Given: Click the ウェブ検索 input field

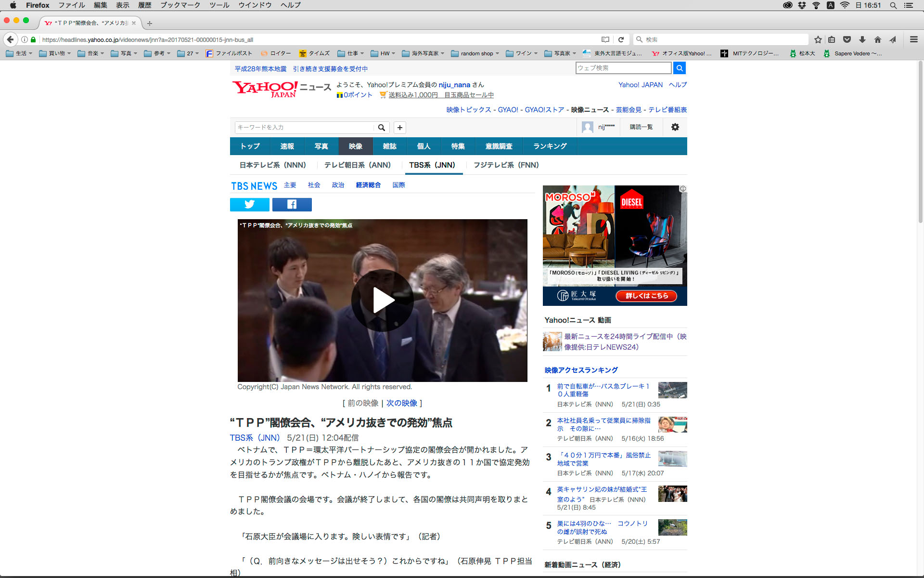Looking at the screenshot, I should point(623,68).
